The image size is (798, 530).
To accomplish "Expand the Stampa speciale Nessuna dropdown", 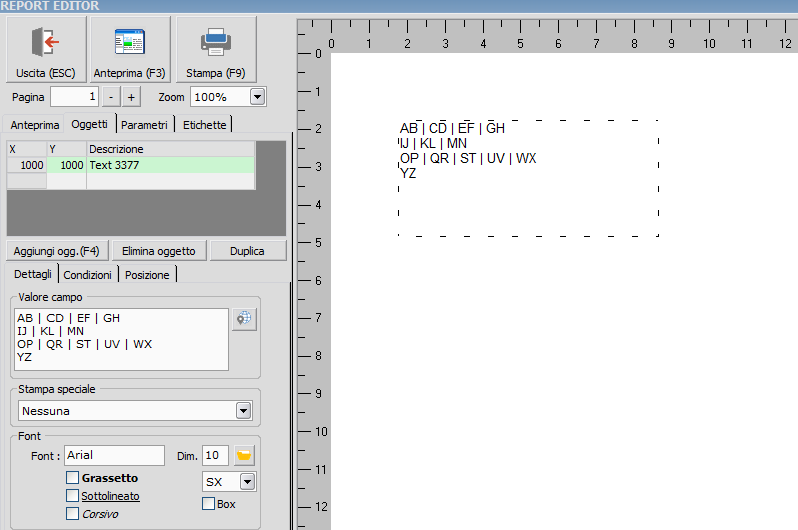I will 242,410.
